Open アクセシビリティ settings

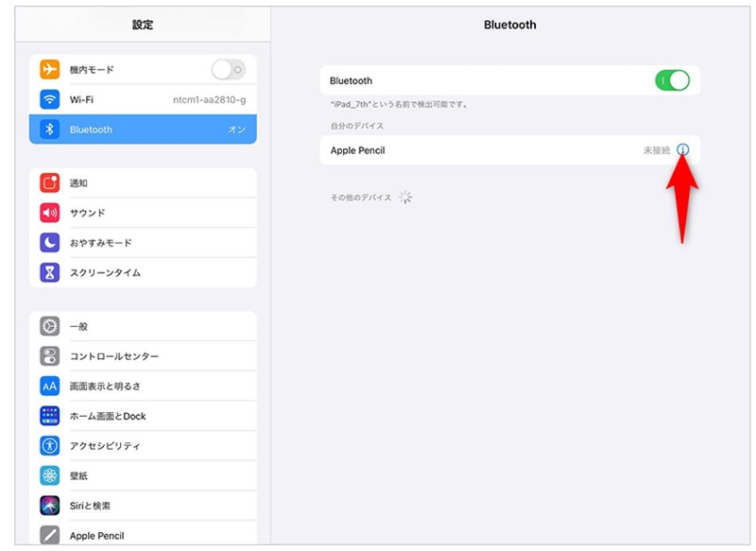coord(143,446)
